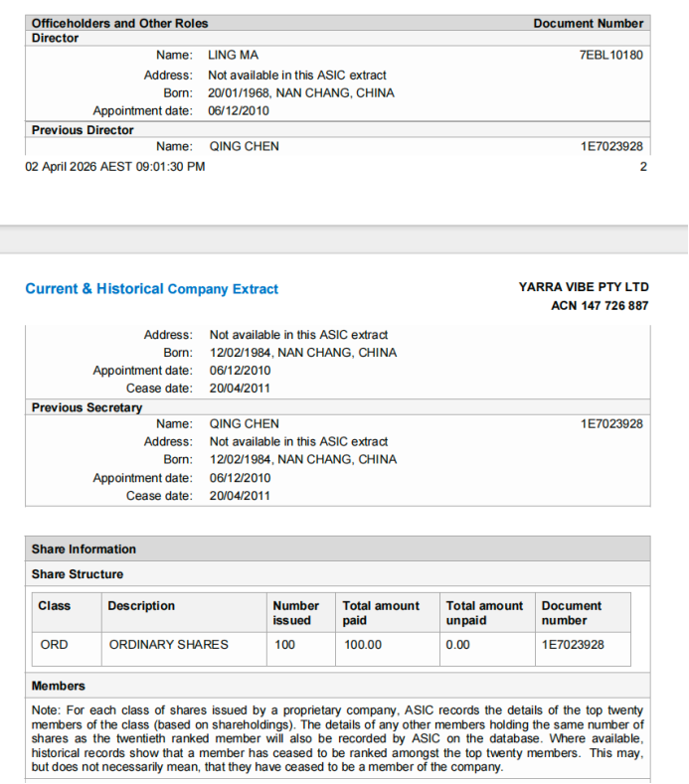689x784 pixels.
Task: Click the 'Members' section heading
Action: tap(59, 686)
